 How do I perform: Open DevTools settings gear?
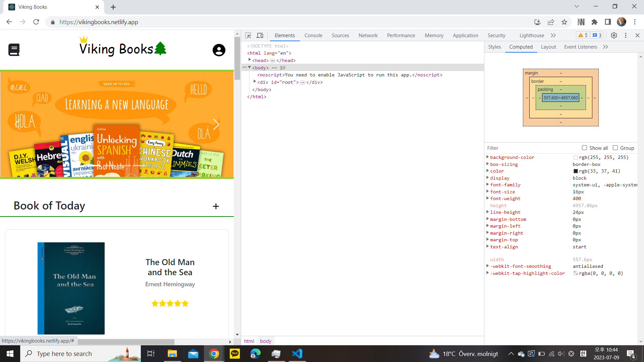click(x=614, y=36)
